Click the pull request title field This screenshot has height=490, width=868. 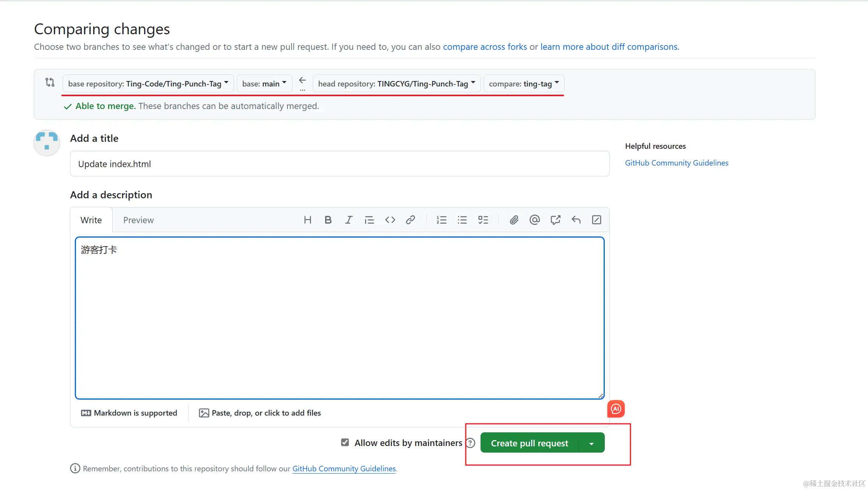coord(339,164)
